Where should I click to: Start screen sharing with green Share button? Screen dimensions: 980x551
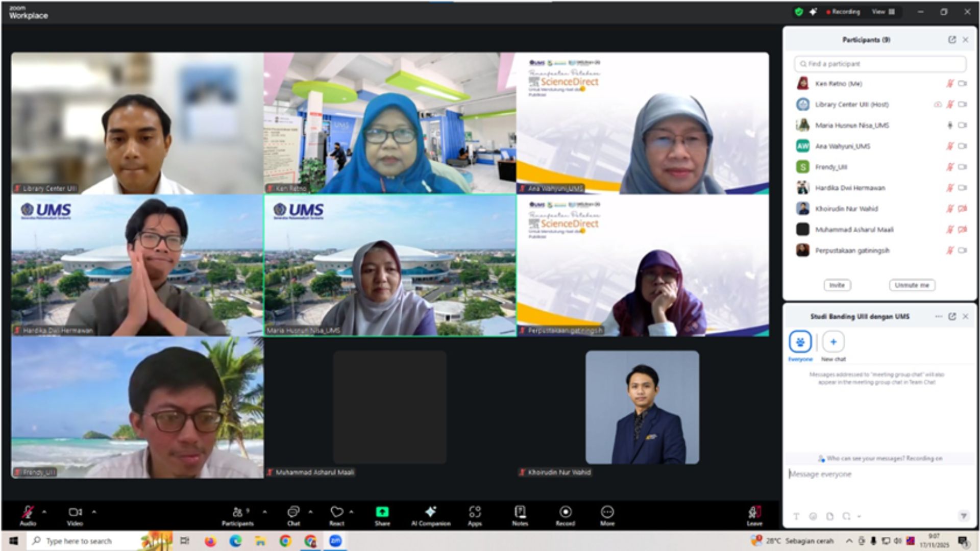tap(382, 515)
